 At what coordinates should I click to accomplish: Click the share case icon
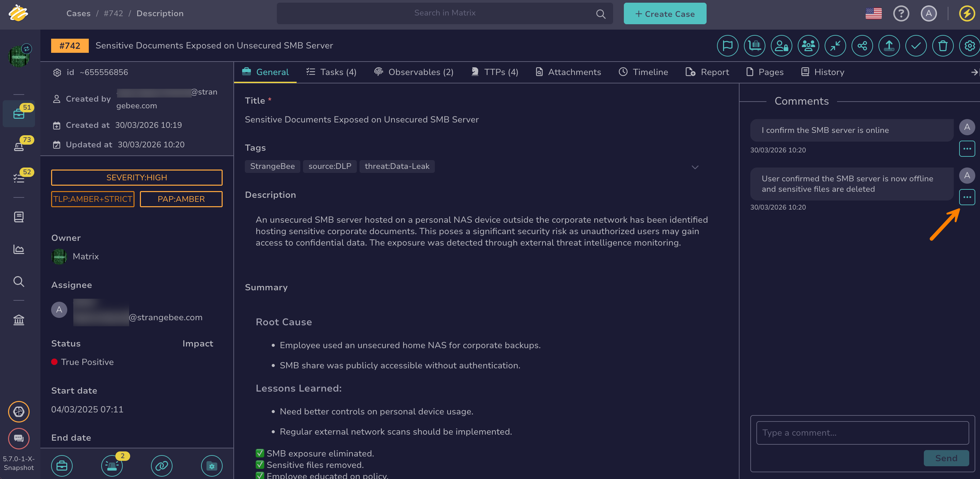tap(862, 46)
